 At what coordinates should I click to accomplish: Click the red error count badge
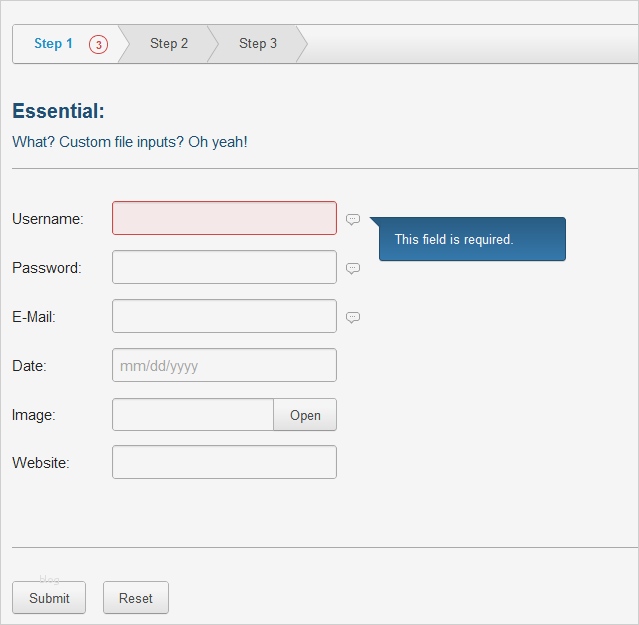(x=98, y=44)
